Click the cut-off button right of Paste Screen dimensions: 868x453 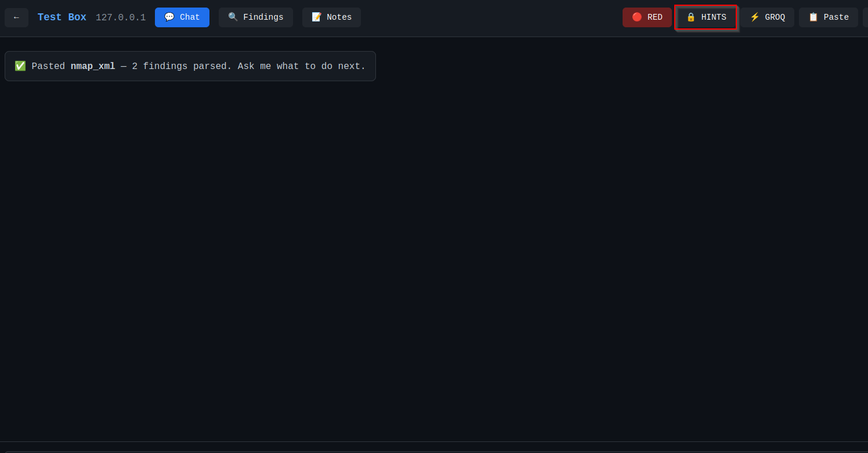(x=865, y=17)
